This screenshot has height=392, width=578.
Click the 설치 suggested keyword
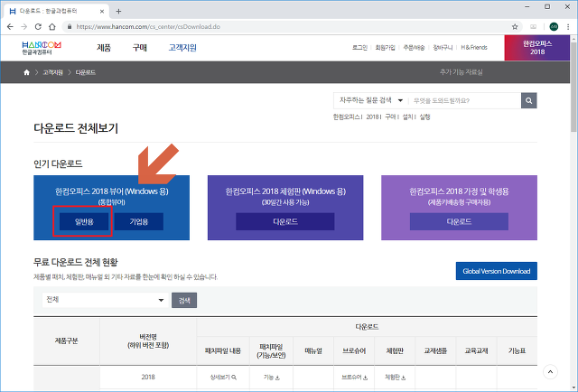pos(407,117)
